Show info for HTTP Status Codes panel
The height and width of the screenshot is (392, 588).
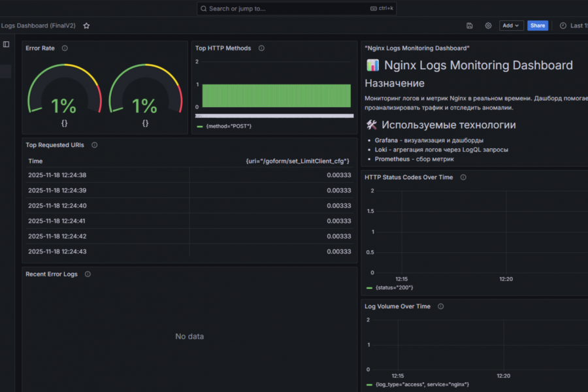(x=463, y=177)
